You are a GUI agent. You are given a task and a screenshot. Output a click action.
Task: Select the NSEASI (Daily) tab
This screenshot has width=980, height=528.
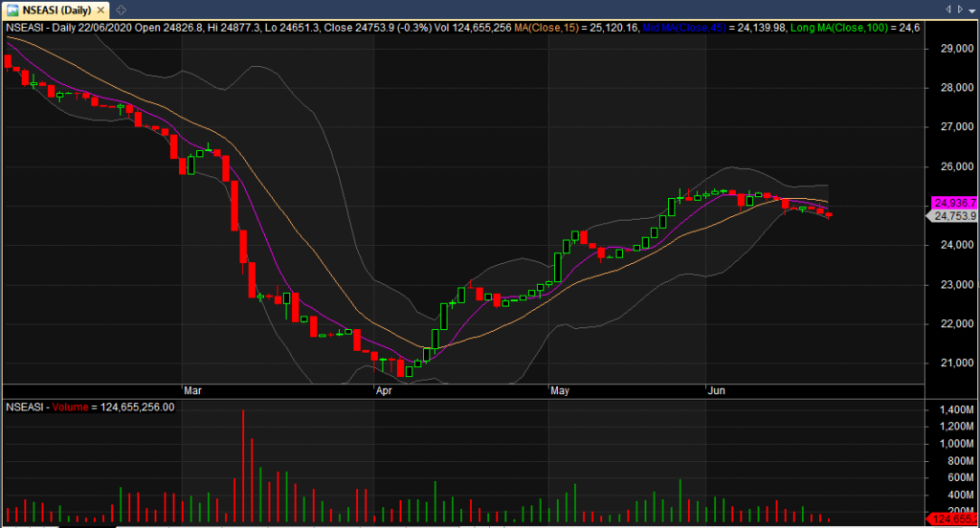[58, 10]
